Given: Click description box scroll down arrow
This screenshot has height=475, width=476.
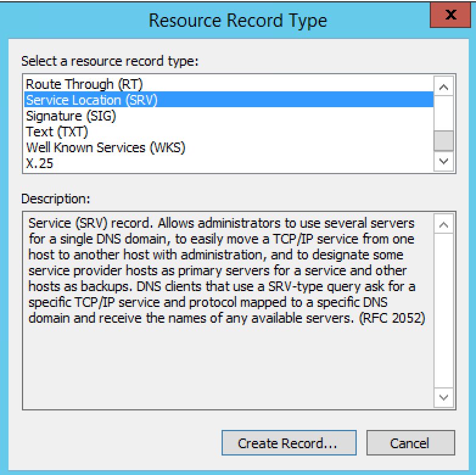Looking at the screenshot, I should [x=444, y=397].
